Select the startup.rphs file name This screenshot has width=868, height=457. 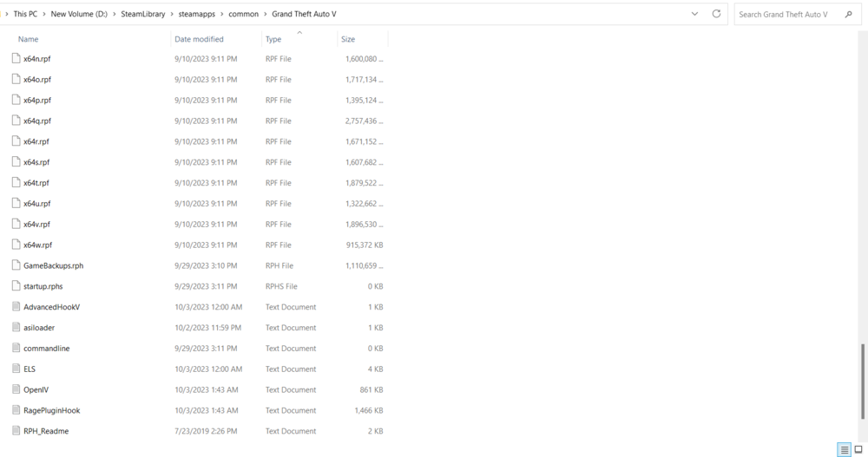43,286
